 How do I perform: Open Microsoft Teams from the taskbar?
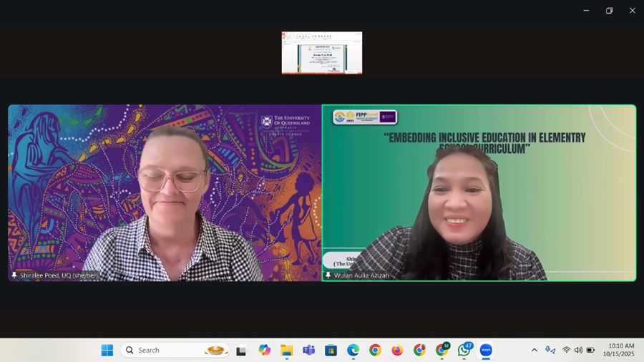308,351
